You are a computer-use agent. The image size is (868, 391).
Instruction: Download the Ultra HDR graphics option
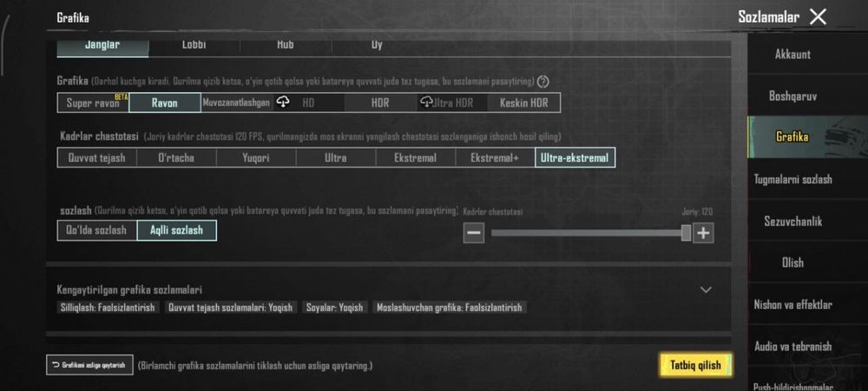click(x=452, y=103)
